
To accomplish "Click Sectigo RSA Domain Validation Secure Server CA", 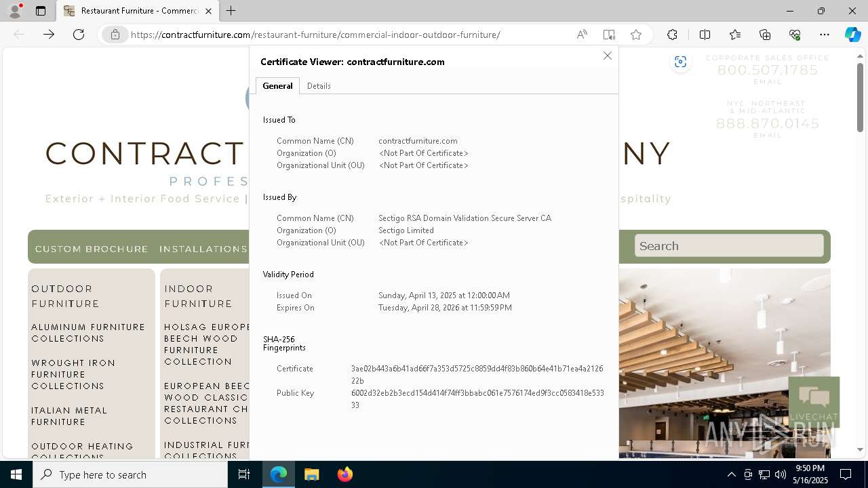I will point(465,218).
